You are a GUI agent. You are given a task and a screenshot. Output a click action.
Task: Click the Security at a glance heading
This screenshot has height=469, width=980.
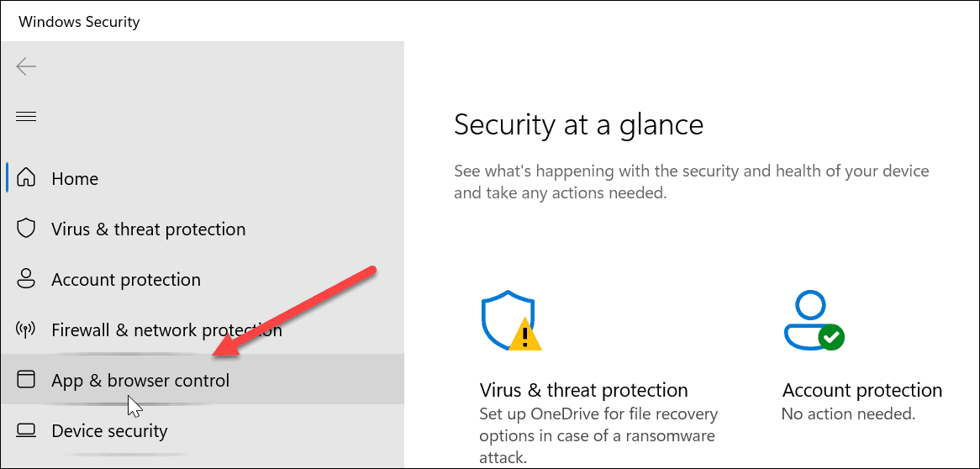578,125
